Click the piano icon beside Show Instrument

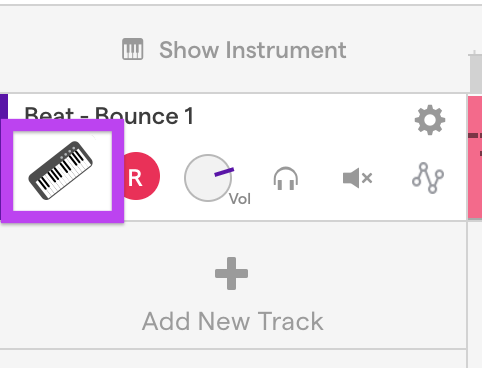tap(133, 49)
